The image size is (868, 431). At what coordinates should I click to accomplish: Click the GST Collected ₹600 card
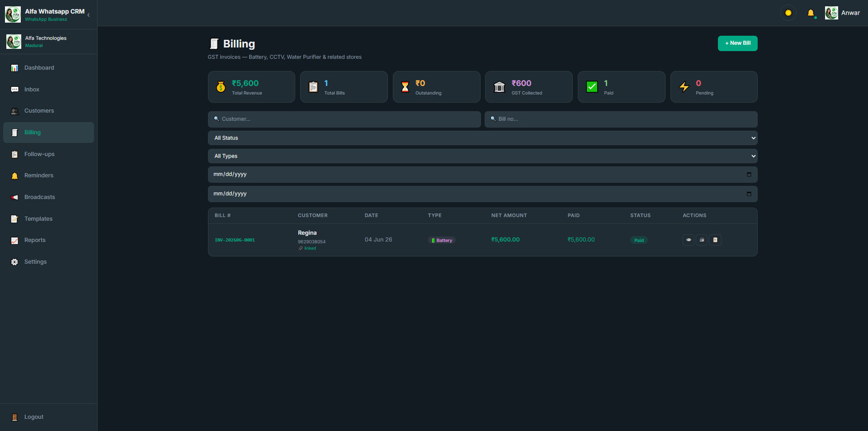(x=528, y=87)
